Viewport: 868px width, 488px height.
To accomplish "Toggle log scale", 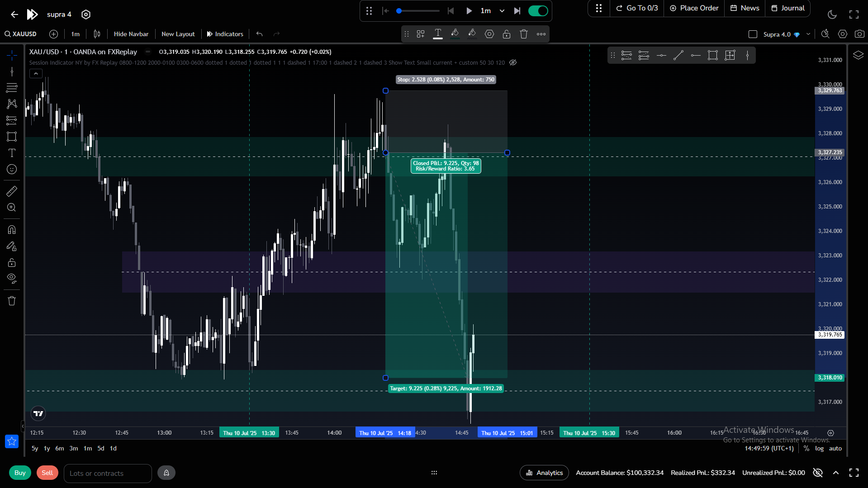I will point(820,448).
